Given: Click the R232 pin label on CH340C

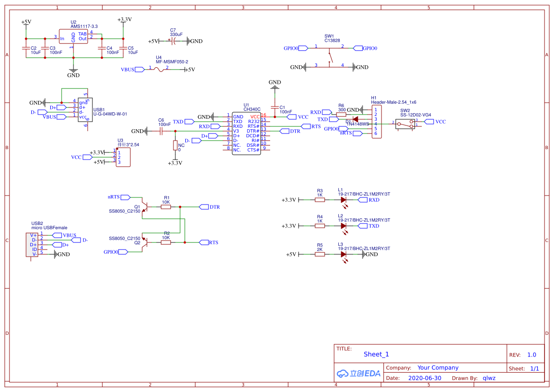Looking at the screenshot, I should (x=254, y=122).
